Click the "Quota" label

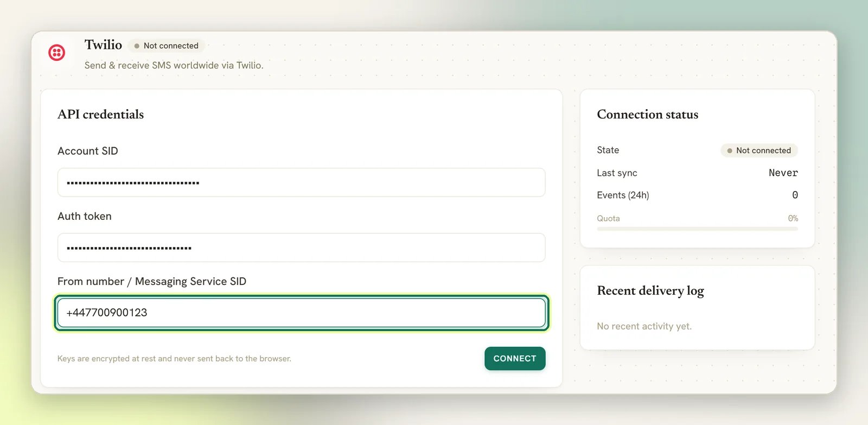point(608,218)
